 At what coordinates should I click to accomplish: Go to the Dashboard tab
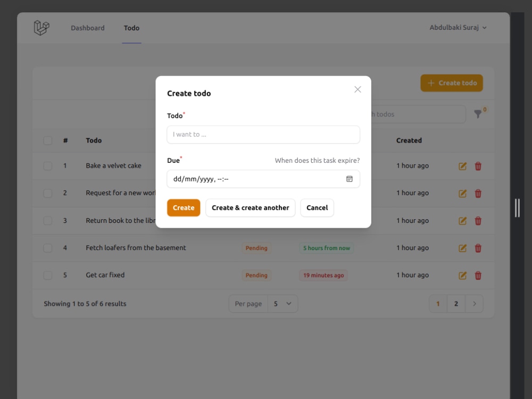(x=88, y=28)
